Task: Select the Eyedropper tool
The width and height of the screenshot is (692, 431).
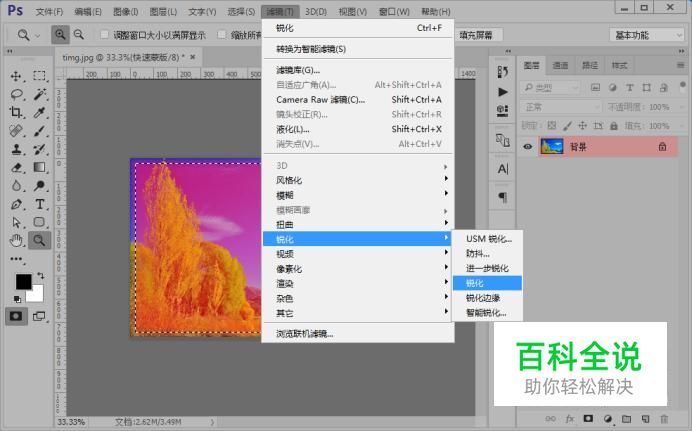Action: [39, 112]
